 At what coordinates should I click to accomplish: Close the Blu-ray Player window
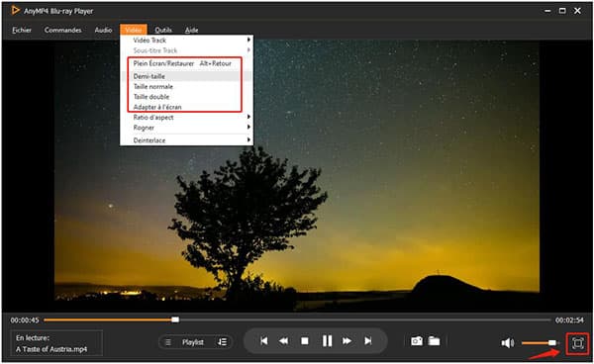[x=577, y=11]
